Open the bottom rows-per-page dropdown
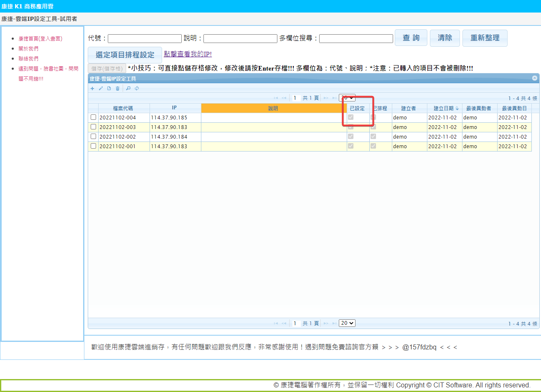 [347, 323]
